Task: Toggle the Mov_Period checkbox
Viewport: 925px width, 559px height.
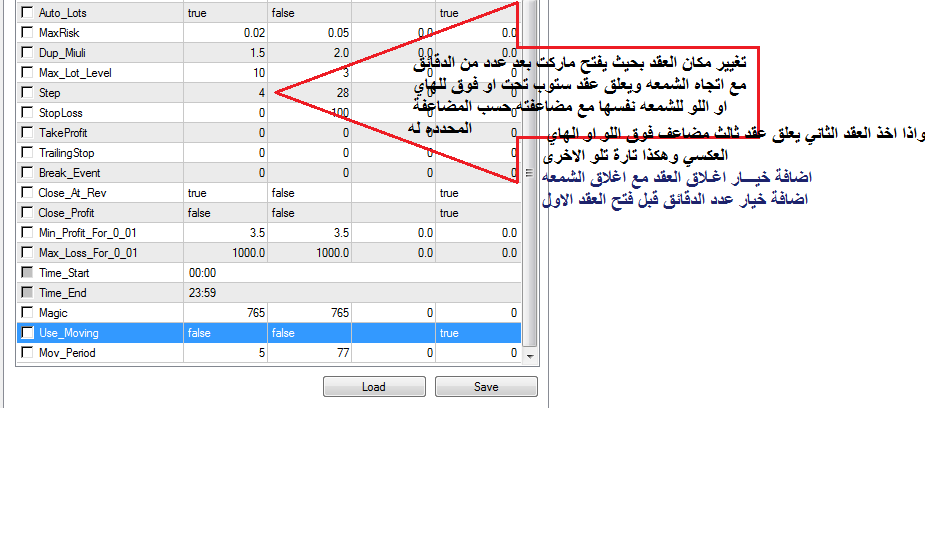Action: 27,353
